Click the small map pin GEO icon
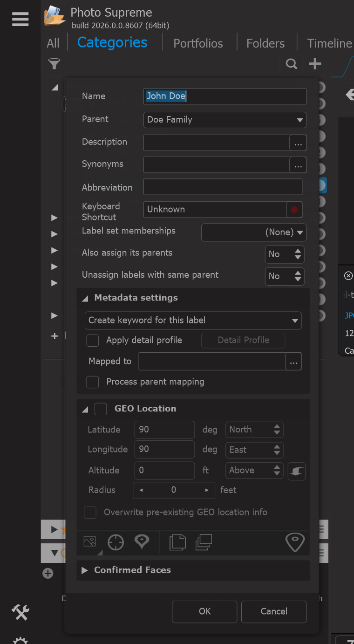 coord(142,541)
